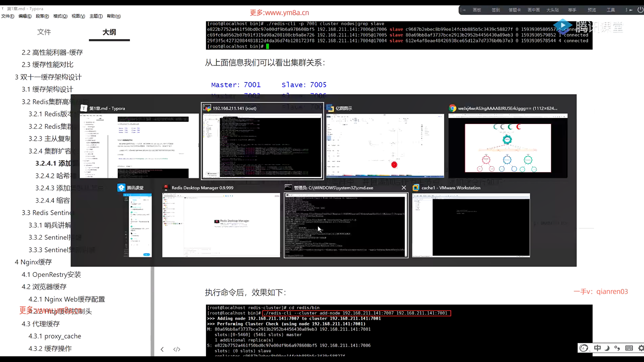Viewport: 644px width, 362px height.
Task: Click the collapse arrow on the classroom toolbar's left edge
Action: tap(464, 10)
